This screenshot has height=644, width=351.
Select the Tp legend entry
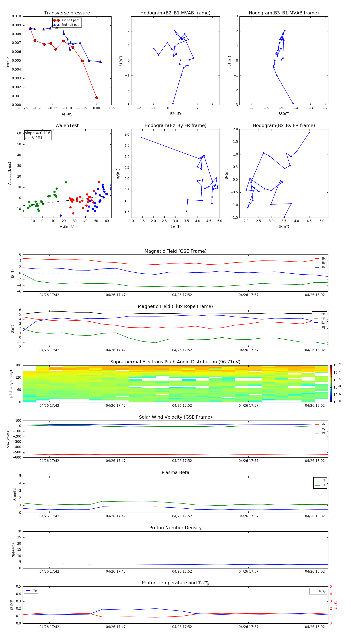tap(31, 591)
